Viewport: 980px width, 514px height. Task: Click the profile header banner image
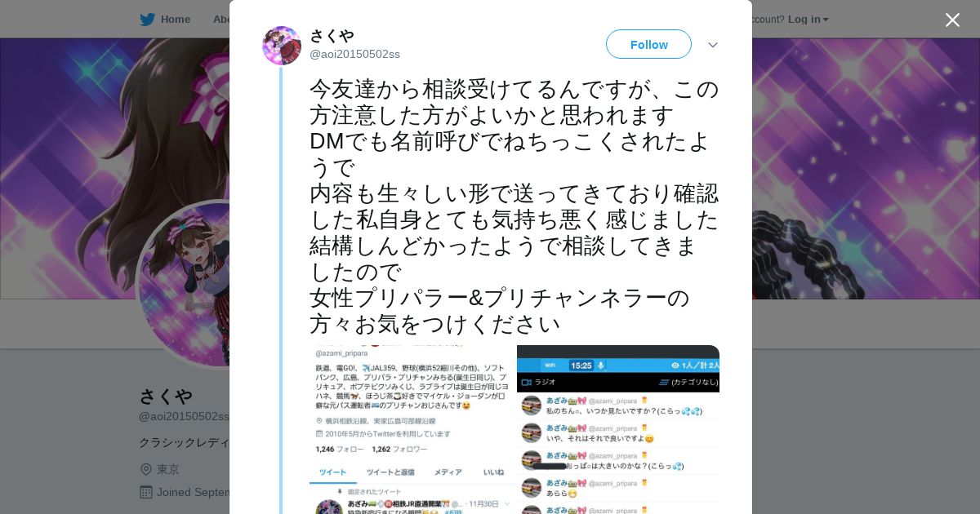114,168
